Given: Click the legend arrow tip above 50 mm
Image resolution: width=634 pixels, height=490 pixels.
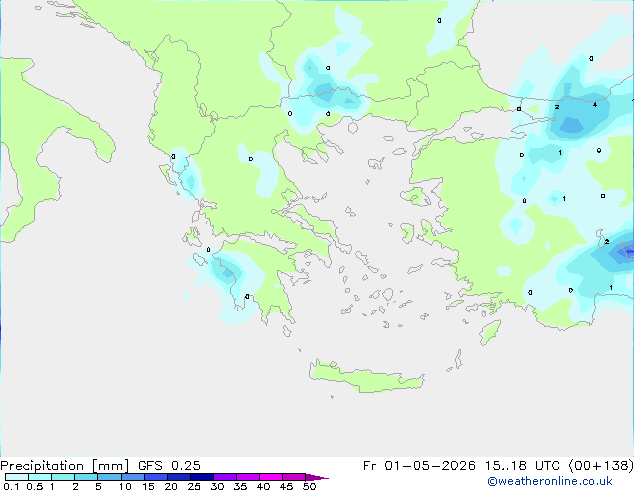Looking at the screenshot, I should click(317, 477).
